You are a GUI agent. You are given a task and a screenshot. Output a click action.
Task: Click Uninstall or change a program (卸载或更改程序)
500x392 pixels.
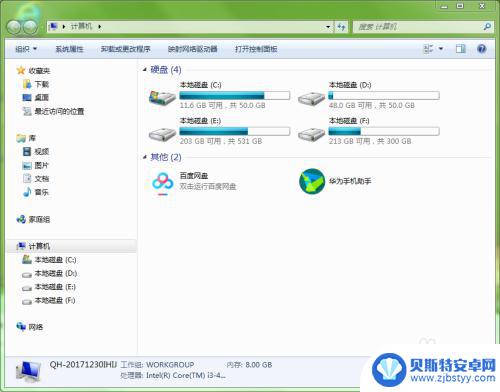point(126,49)
